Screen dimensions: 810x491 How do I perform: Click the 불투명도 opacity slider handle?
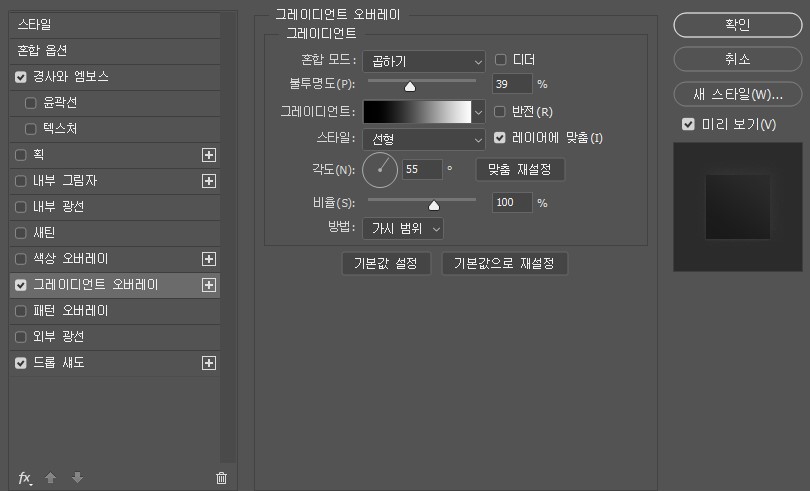[410, 87]
